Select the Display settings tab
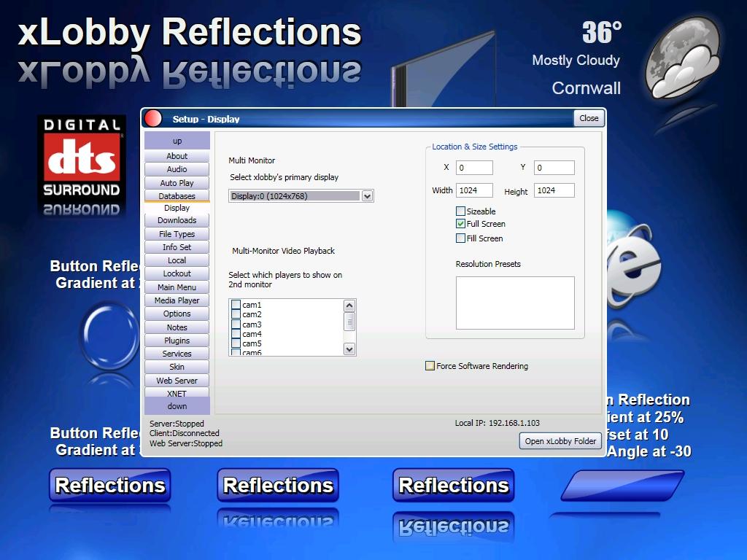The image size is (747, 560). tap(177, 208)
